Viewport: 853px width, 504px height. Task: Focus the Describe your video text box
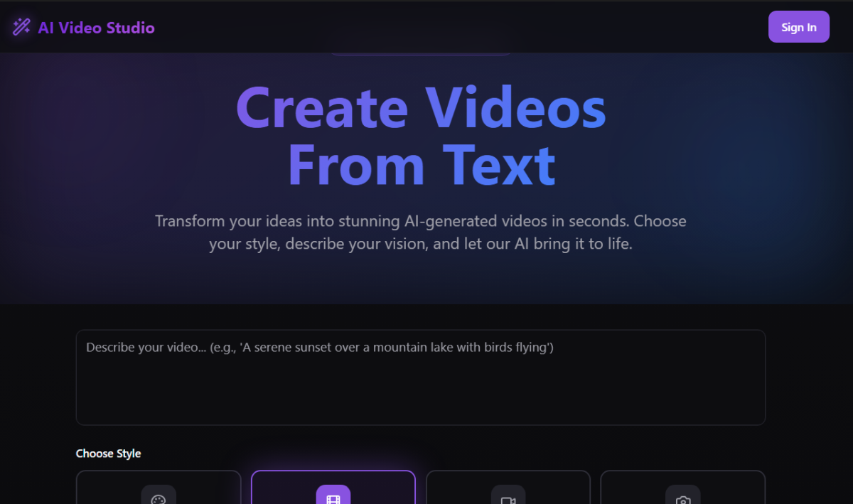coord(420,377)
